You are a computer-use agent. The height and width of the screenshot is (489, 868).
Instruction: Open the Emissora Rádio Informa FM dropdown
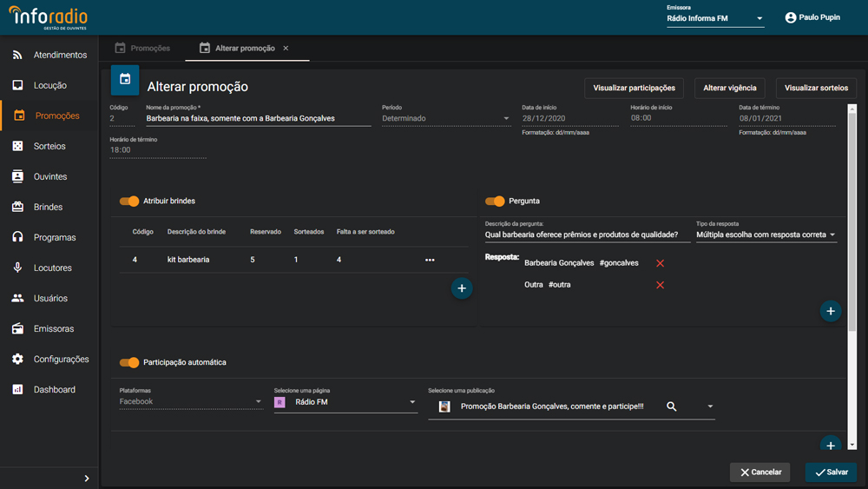[x=715, y=18]
